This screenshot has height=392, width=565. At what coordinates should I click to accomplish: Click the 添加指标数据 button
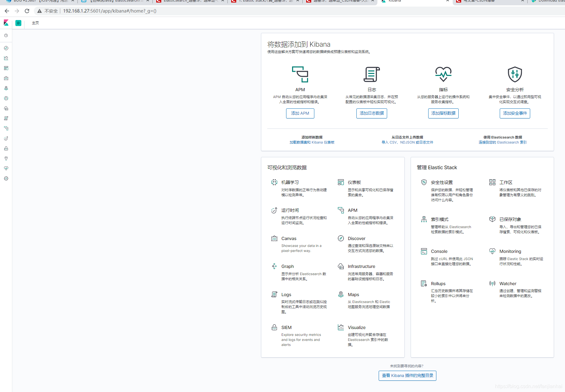(443, 113)
